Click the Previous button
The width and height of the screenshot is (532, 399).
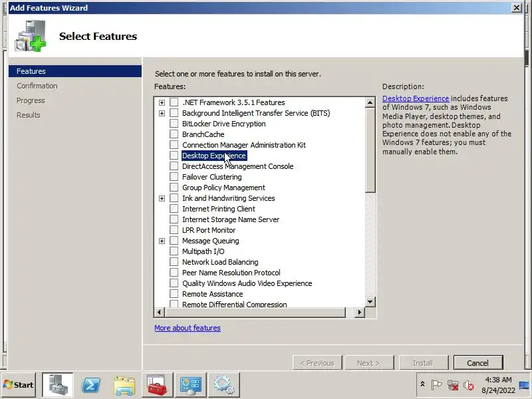[x=317, y=363]
